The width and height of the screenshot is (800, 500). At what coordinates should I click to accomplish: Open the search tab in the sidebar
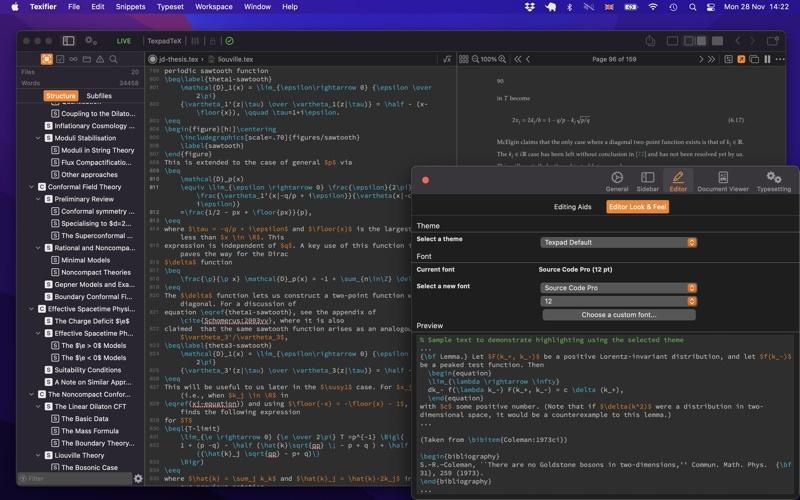click(x=113, y=59)
